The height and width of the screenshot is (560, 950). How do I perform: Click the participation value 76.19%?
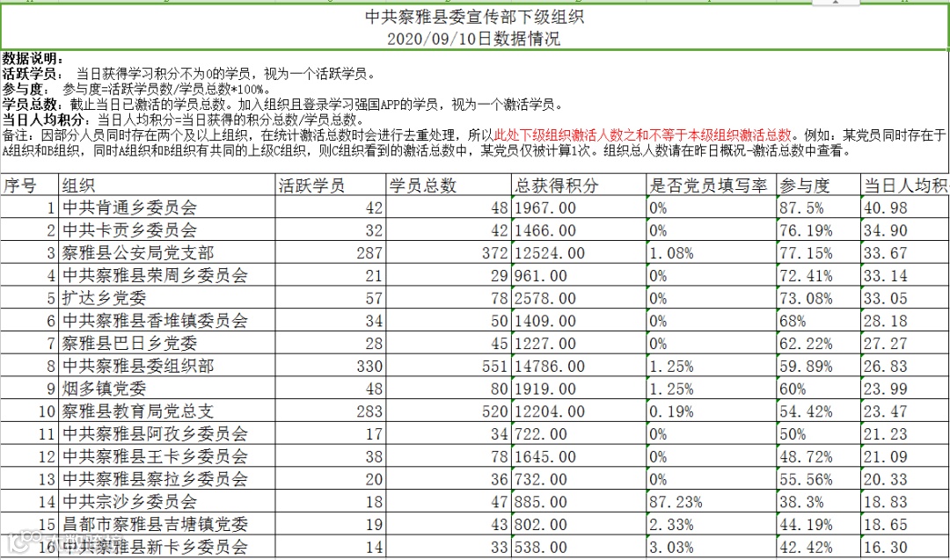pos(819,230)
